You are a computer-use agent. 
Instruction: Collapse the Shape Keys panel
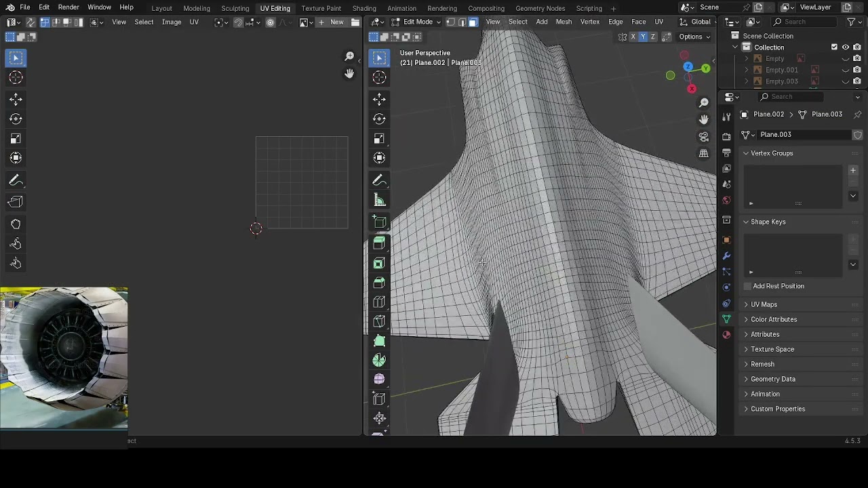coord(746,222)
